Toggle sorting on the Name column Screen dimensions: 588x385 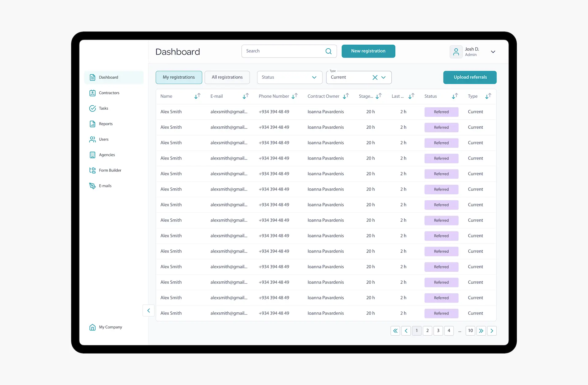pos(197,96)
